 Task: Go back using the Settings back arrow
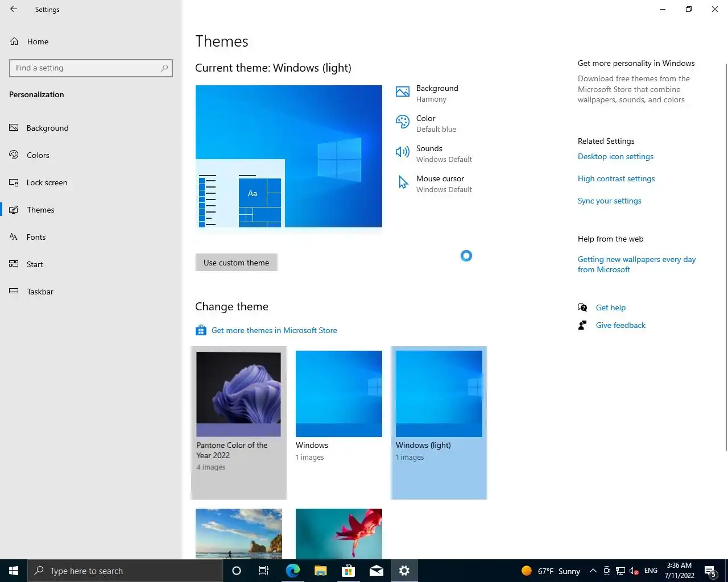(x=14, y=9)
